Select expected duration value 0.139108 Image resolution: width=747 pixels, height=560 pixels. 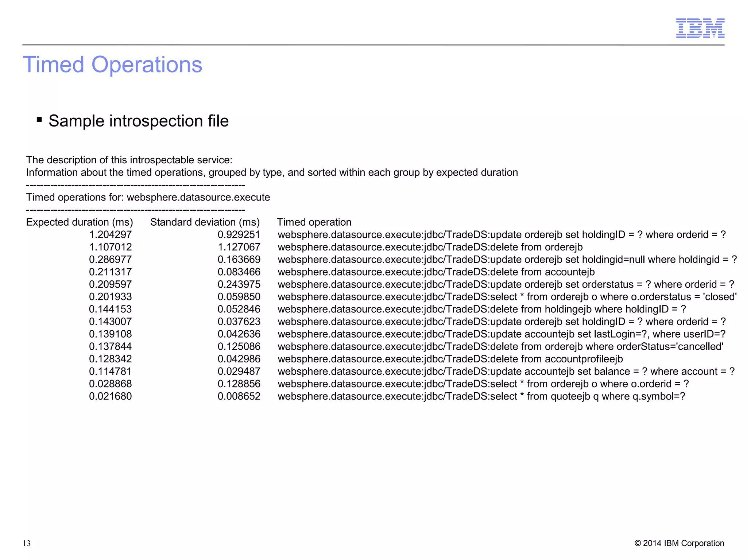111,334
